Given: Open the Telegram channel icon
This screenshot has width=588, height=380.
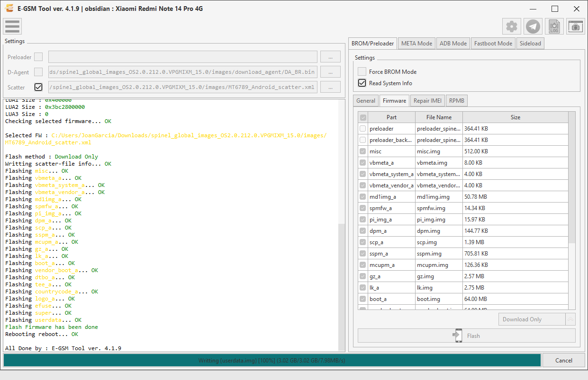Looking at the screenshot, I should click(534, 27).
